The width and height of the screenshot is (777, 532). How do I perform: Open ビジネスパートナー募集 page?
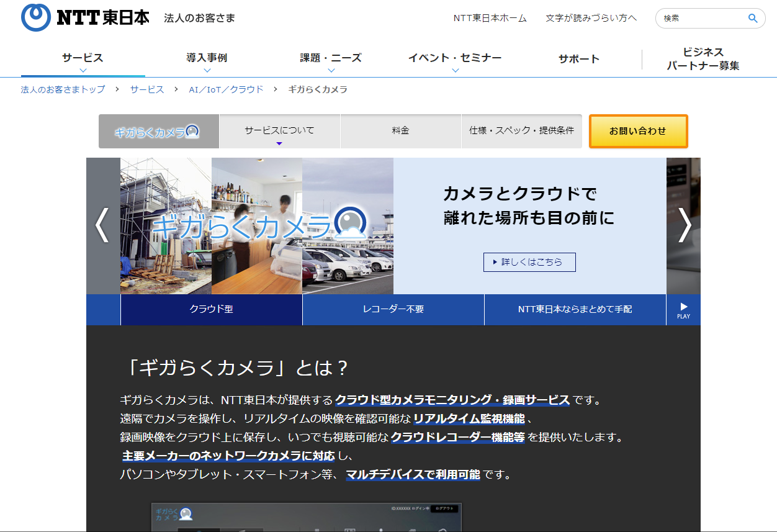tap(703, 59)
